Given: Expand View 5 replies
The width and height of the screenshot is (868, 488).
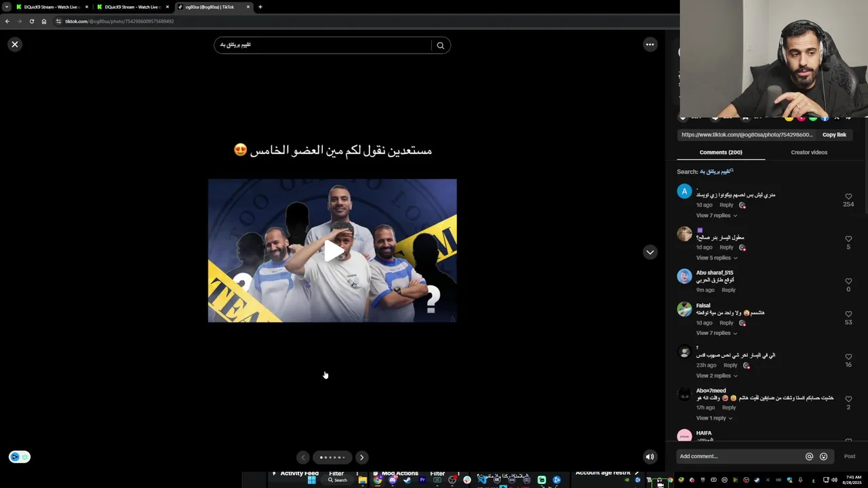Looking at the screenshot, I should click(717, 258).
